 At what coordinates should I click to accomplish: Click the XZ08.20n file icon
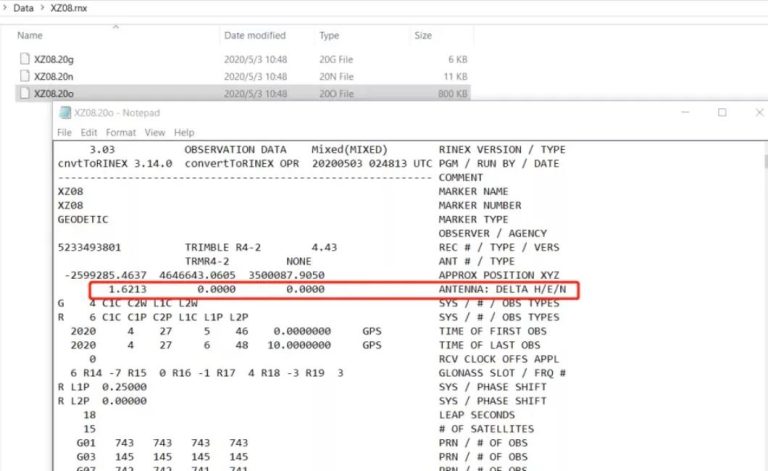(25, 76)
